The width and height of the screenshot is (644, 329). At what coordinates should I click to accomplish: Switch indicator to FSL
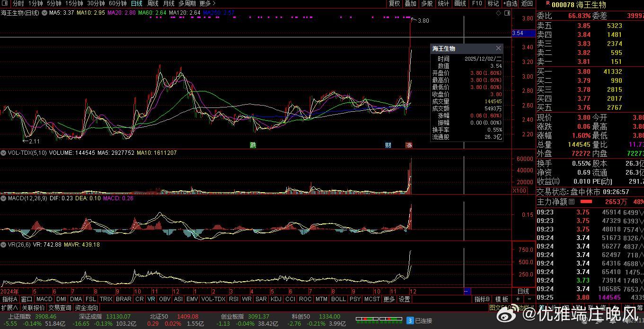91,299
